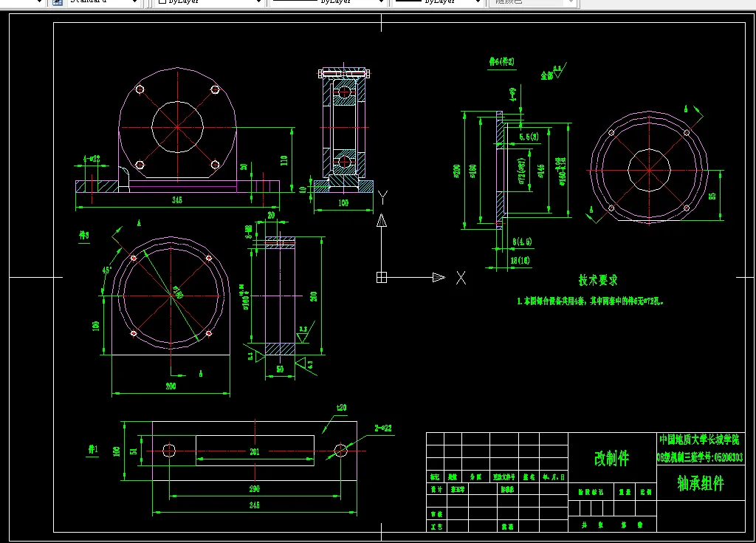Select the 更改文件号 title block cell
This screenshot has height=543, width=756.
click(x=504, y=477)
